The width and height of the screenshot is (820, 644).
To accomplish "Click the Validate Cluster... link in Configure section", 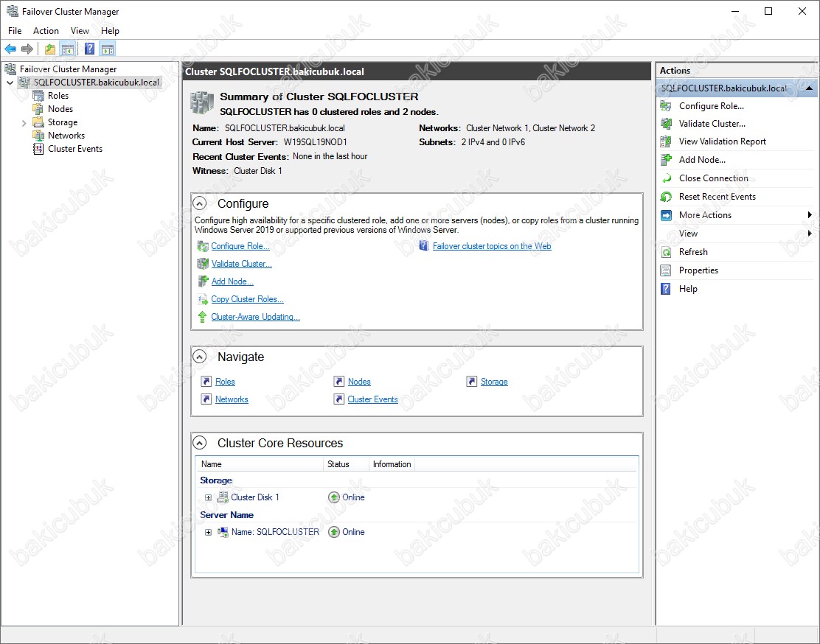I will pyautogui.click(x=242, y=264).
